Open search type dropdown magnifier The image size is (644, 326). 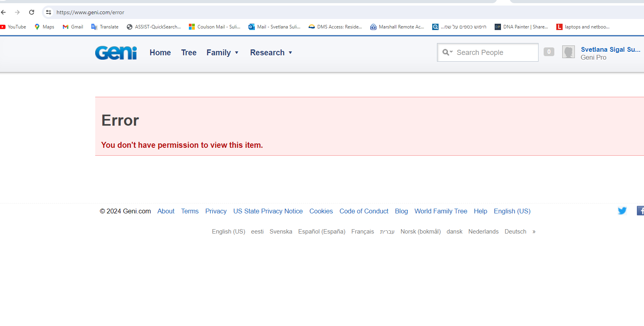tap(447, 52)
